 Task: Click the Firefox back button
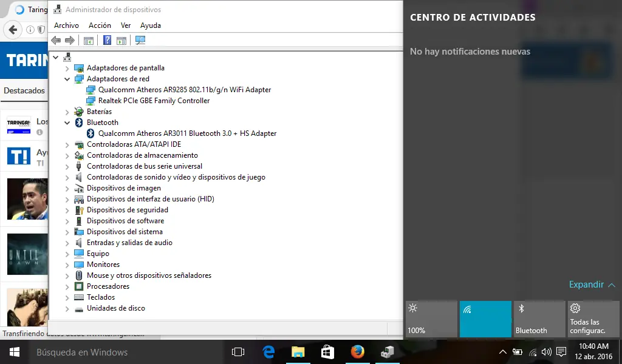(x=13, y=30)
